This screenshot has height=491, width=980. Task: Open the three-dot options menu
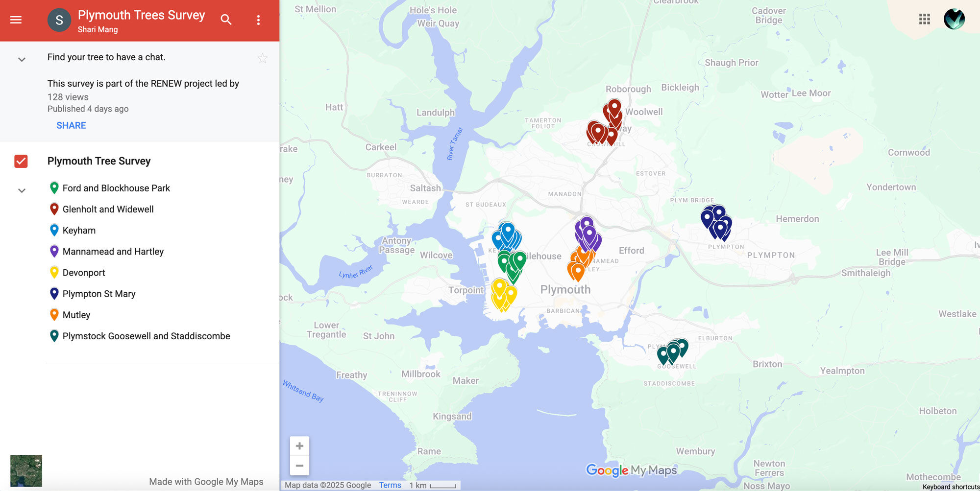pos(258,20)
